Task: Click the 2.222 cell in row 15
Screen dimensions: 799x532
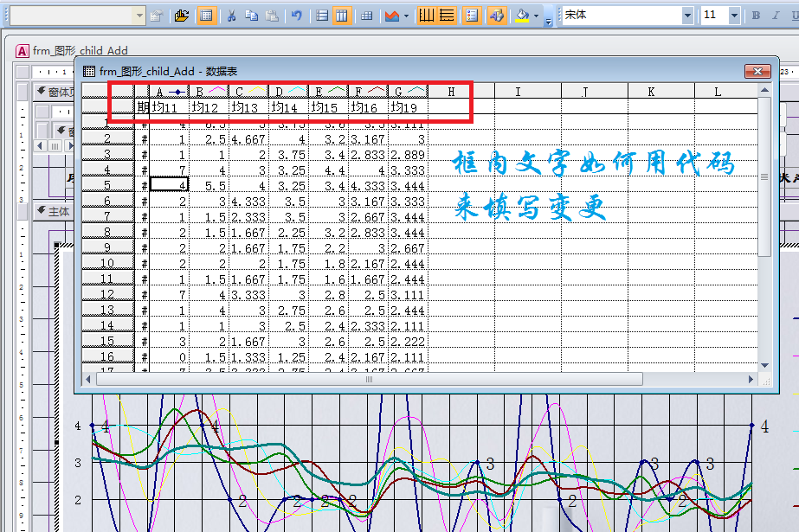Action: click(x=409, y=341)
